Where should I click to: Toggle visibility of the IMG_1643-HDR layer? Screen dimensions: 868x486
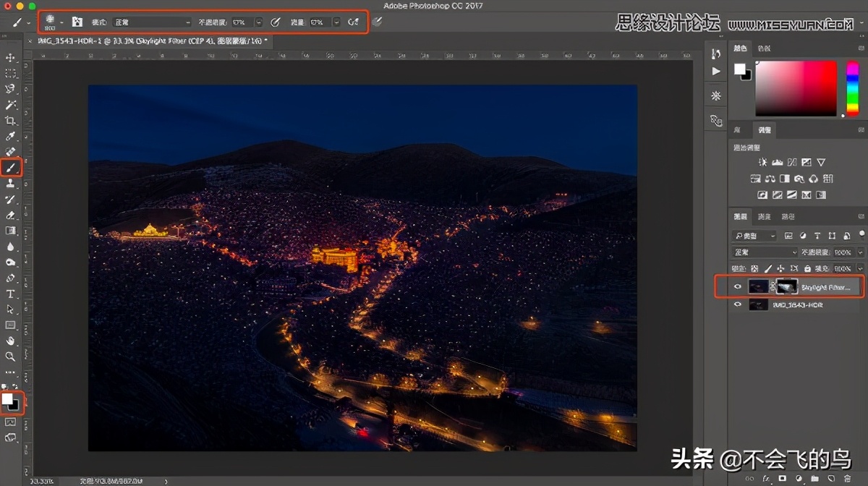737,304
